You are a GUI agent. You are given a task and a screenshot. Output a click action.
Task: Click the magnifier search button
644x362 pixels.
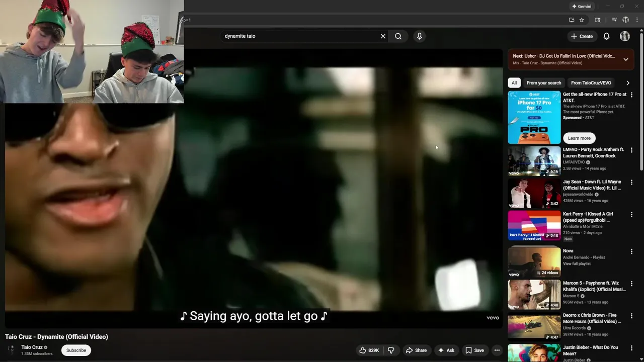pos(398,36)
